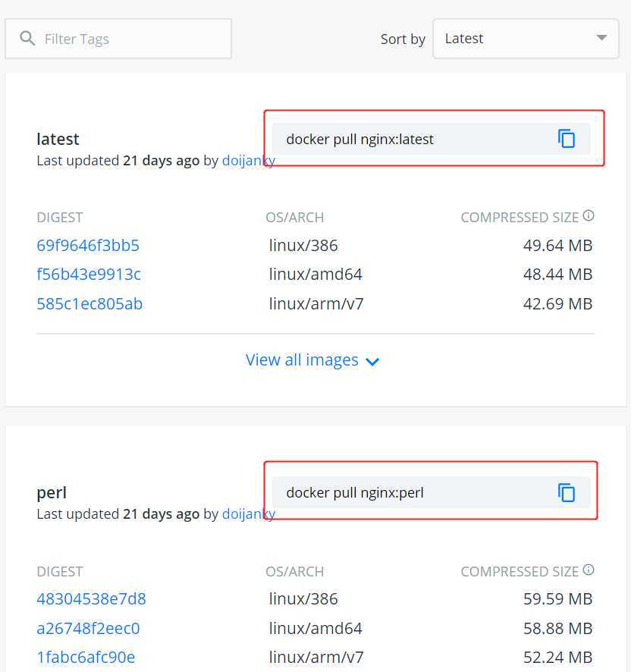The height and width of the screenshot is (672, 631).
Task: Open digest f56b43e9913c link
Action: pyautogui.click(x=89, y=274)
